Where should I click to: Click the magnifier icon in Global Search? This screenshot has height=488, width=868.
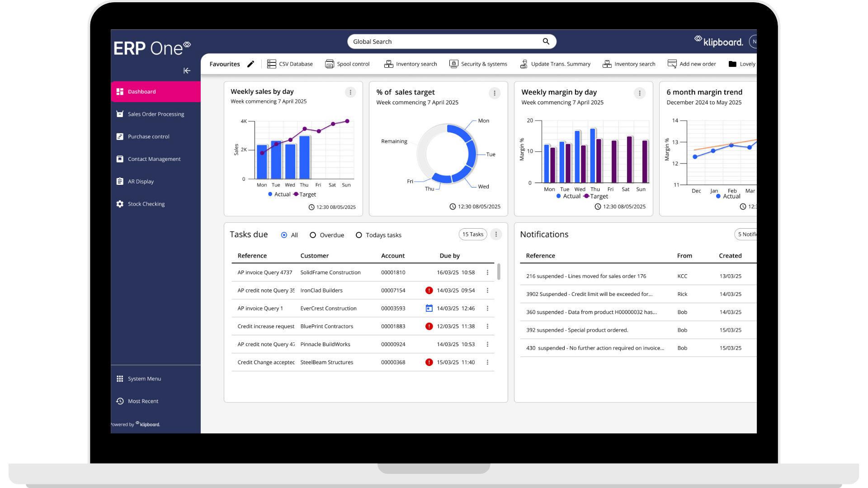(x=546, y=42)
